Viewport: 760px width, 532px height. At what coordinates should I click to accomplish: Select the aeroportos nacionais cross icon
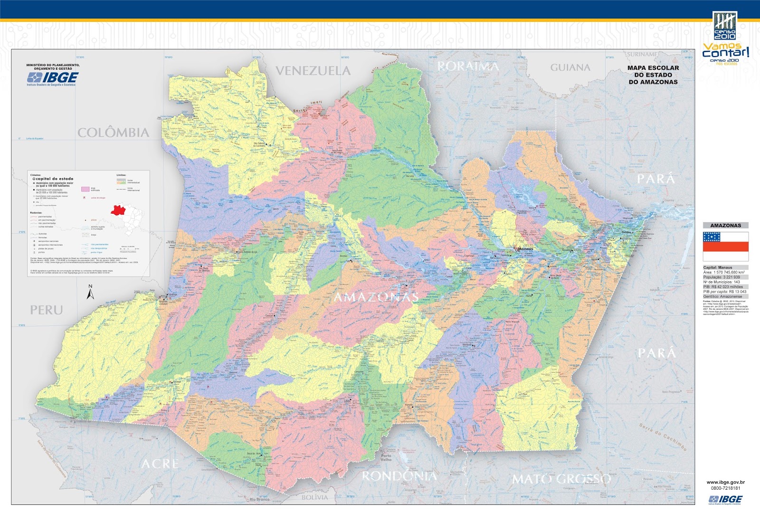pyautogui.click(x=34, y=241)
